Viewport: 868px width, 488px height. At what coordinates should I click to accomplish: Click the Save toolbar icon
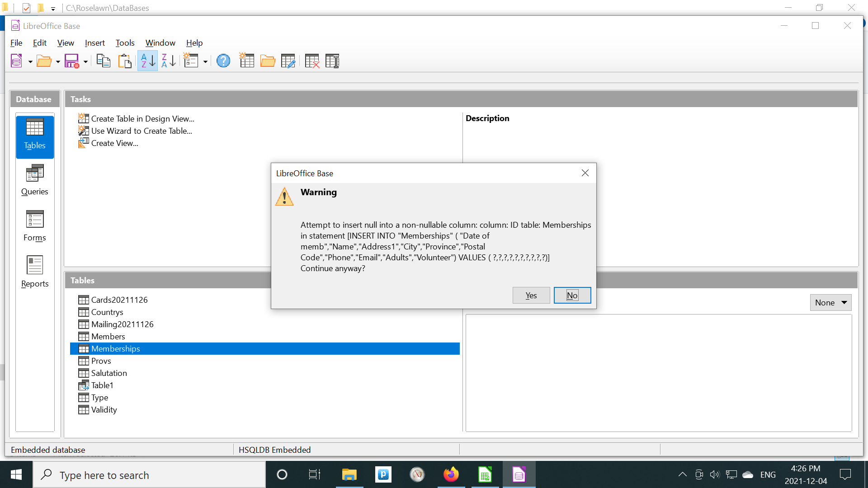[x=72, y=61]
